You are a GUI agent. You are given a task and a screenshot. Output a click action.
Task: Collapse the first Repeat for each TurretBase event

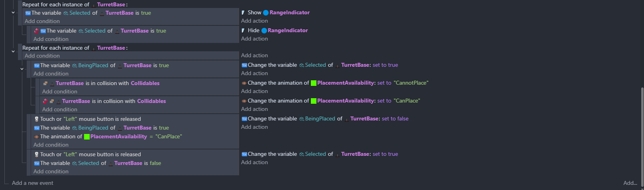point(13,13)
